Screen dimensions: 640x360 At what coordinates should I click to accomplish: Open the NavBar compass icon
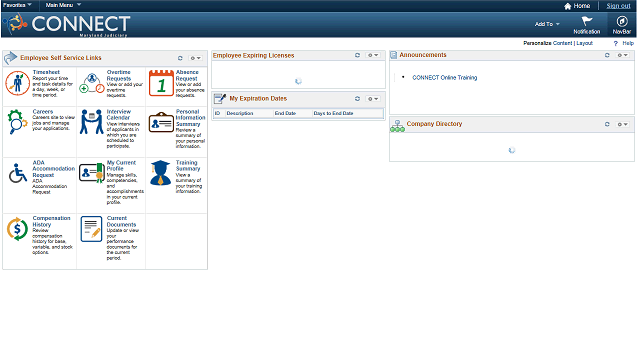[x=622, y=21]
